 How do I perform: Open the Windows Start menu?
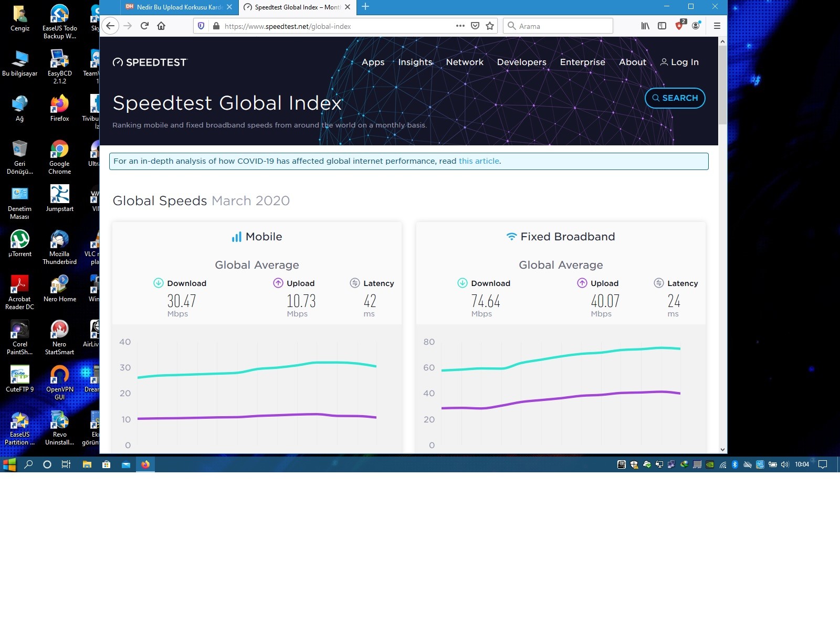coord(9,464)
